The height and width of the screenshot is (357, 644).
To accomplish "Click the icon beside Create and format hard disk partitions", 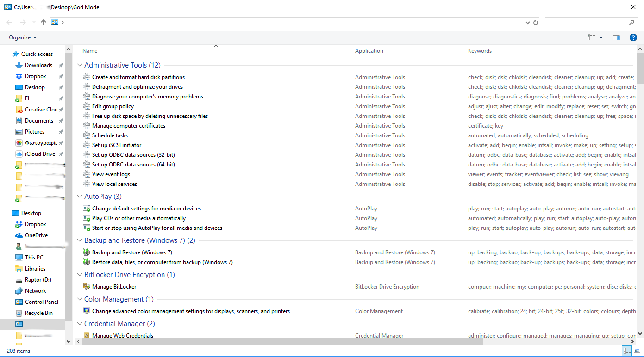I will [87, 77].
